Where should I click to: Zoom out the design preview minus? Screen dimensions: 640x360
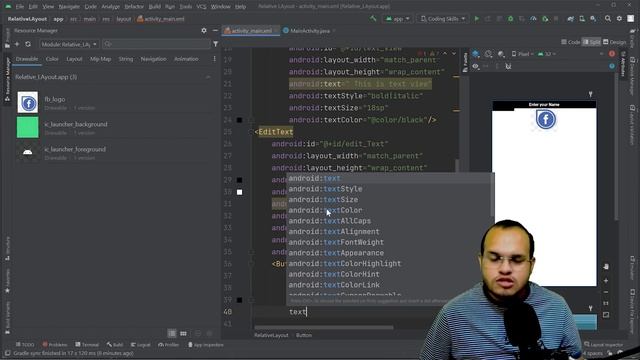[606, 292]
